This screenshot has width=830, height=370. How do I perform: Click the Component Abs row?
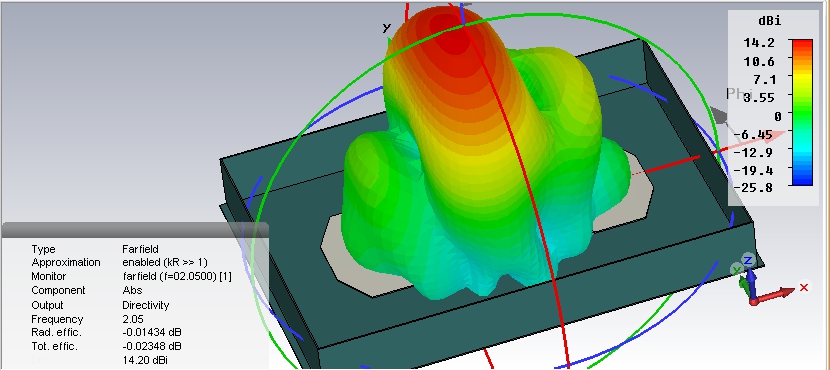[87, 290]
